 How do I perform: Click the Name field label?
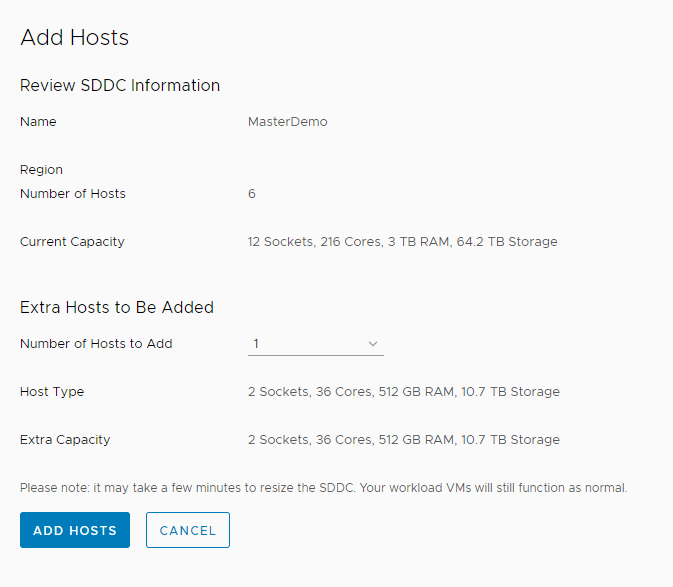pyautogui.click(x=38, y=121)
